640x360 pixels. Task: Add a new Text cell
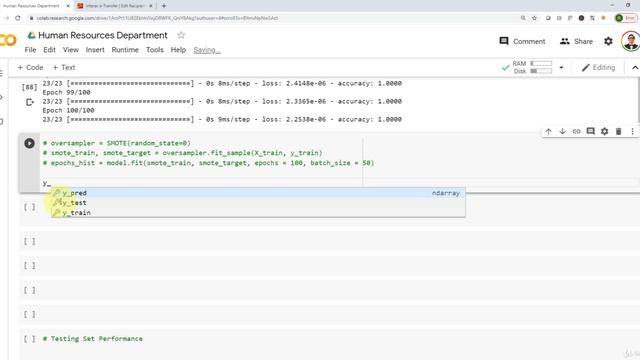(x=64, y=67)
